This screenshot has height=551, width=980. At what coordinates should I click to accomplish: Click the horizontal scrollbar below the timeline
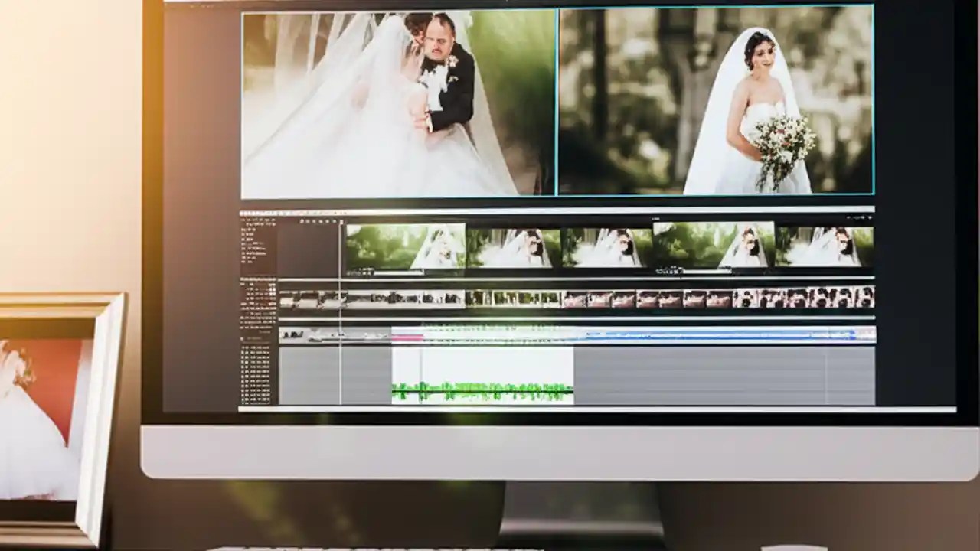tap(536, 409)
